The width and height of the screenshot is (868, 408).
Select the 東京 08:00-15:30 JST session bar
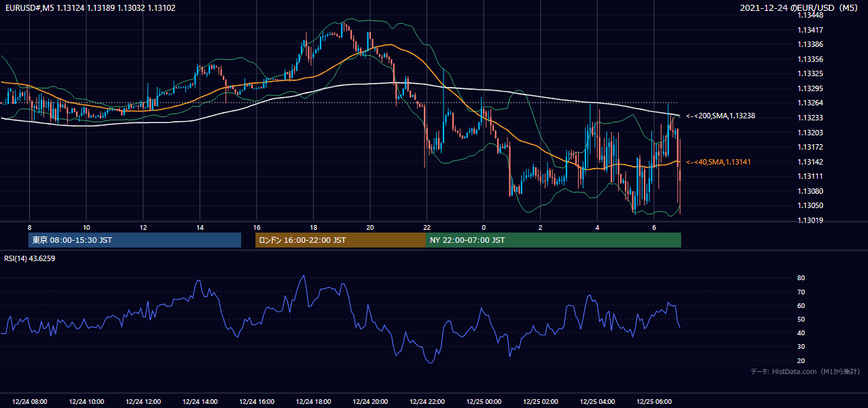[x=135, y=240]
